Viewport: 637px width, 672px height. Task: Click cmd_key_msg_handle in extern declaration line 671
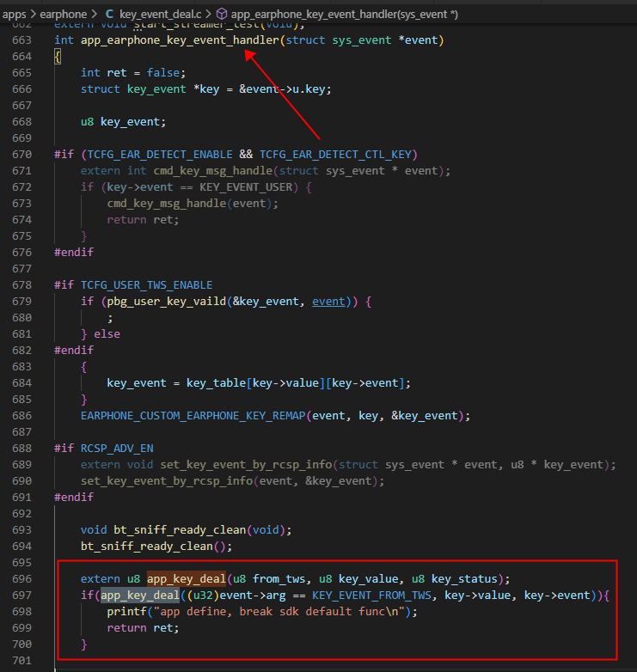(213, 170)
